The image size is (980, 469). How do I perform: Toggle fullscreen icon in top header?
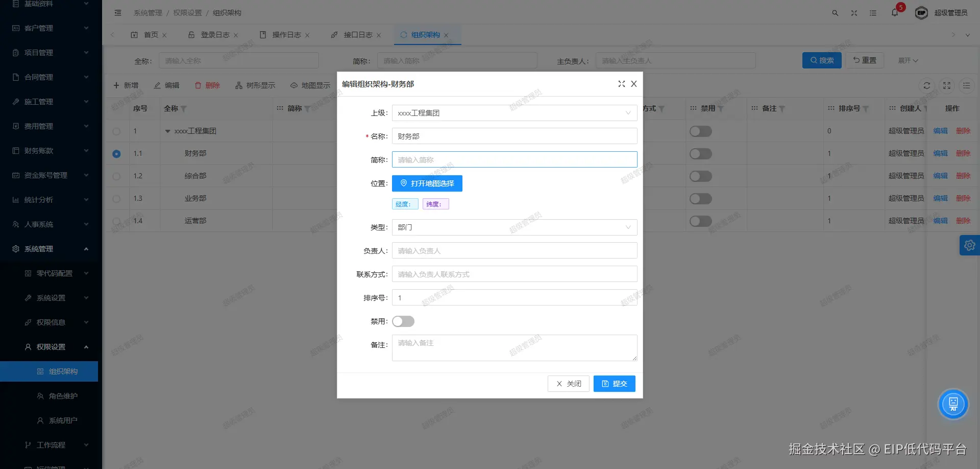tap(854, 13)
